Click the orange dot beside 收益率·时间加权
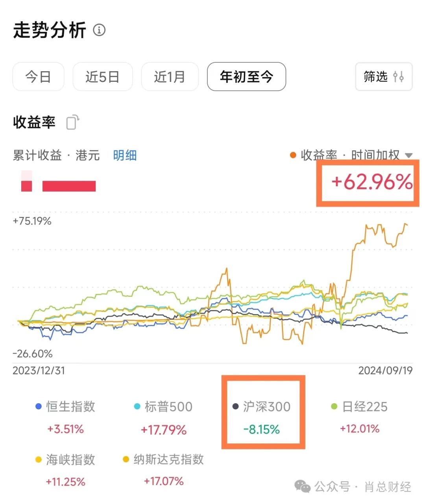 coord(293,155)
